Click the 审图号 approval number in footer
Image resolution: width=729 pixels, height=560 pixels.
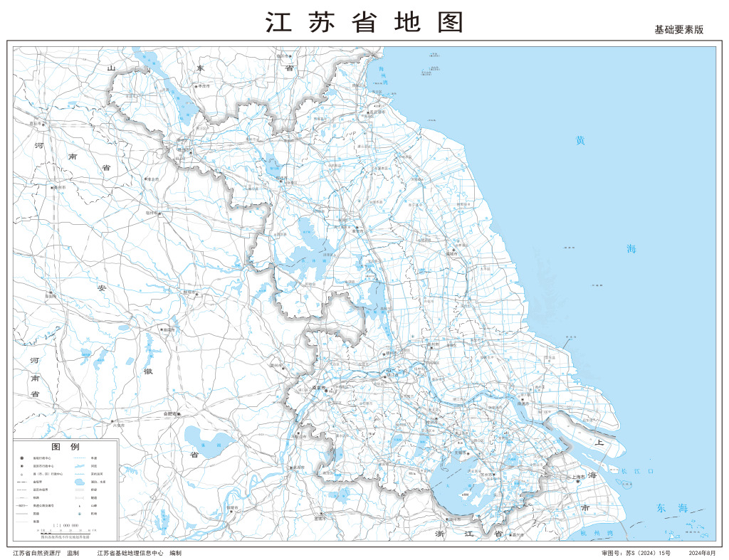[x=636, y=553]
